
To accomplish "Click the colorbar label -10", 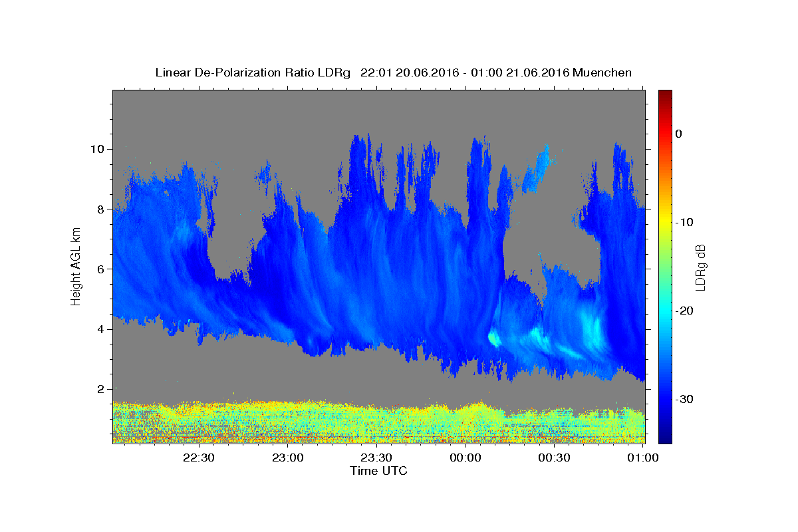I will [684, 222].
